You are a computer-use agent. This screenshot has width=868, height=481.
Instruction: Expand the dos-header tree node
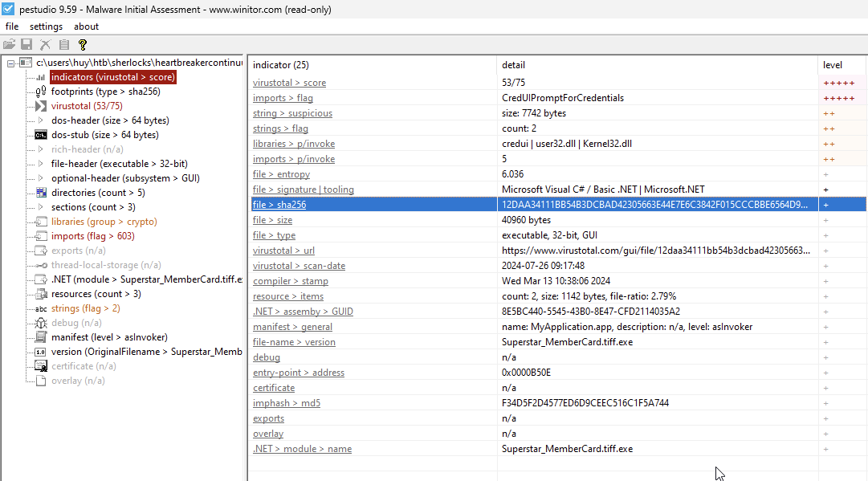pyautogui.click(x=41, y=120)
